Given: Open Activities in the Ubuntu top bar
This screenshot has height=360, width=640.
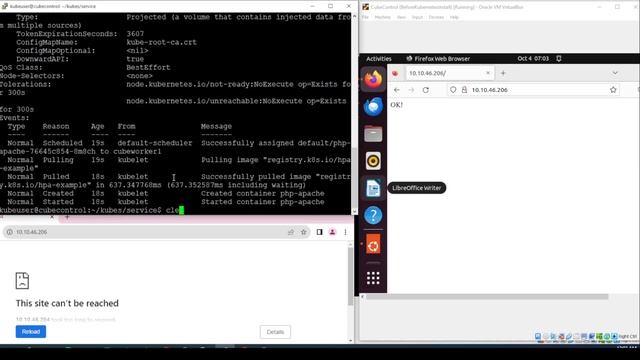Looking at the screenshot, I should 378,59.
